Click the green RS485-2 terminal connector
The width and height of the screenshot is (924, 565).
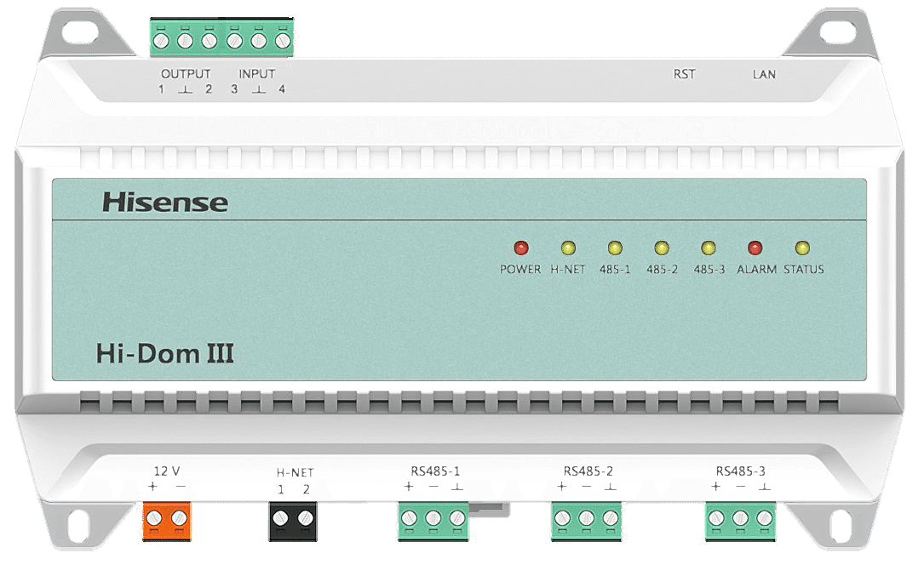(586, 519)
